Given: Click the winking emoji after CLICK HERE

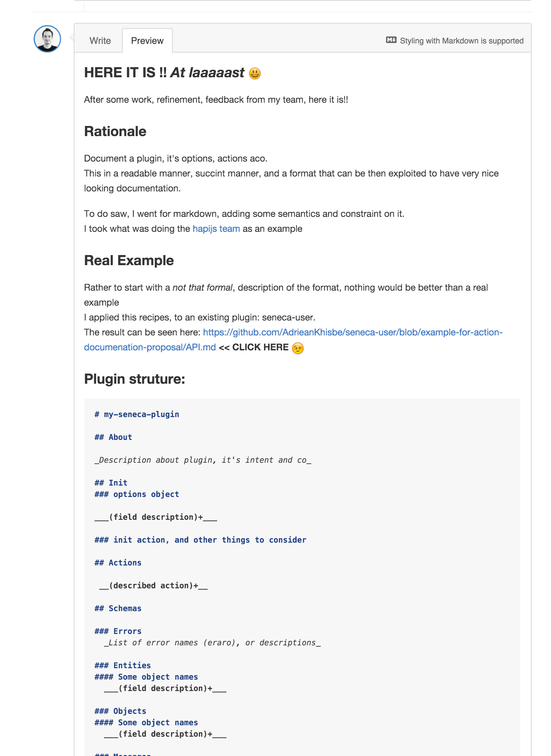Looking at the screenshot, I should click(298, 348).
